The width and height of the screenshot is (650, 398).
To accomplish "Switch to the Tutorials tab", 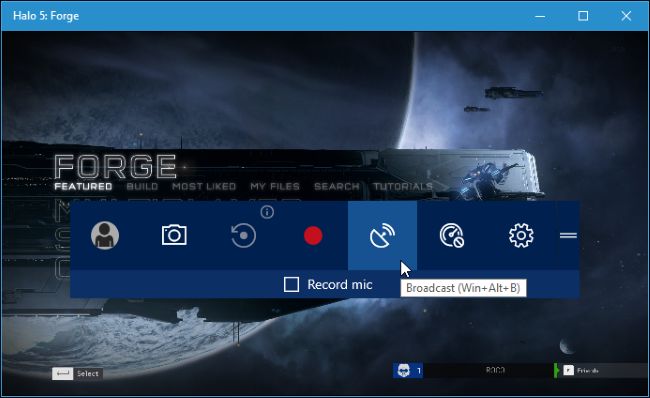I will click(x=403, y=187).
